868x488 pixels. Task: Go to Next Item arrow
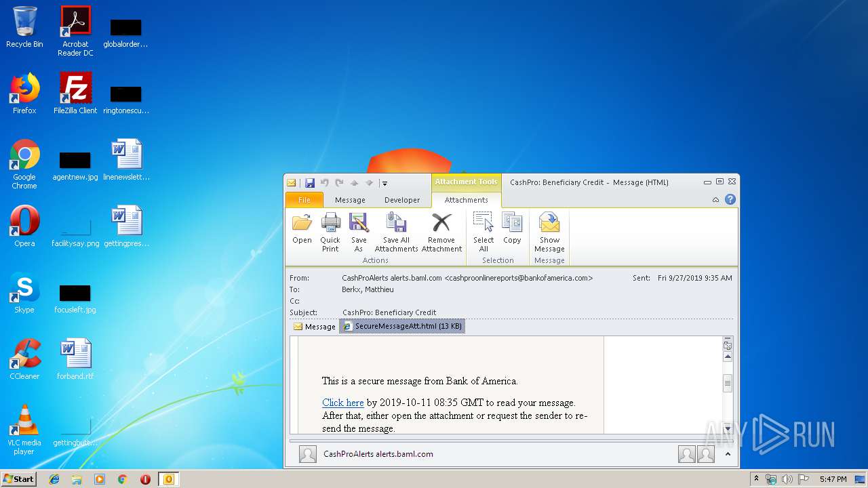point(369,183)
